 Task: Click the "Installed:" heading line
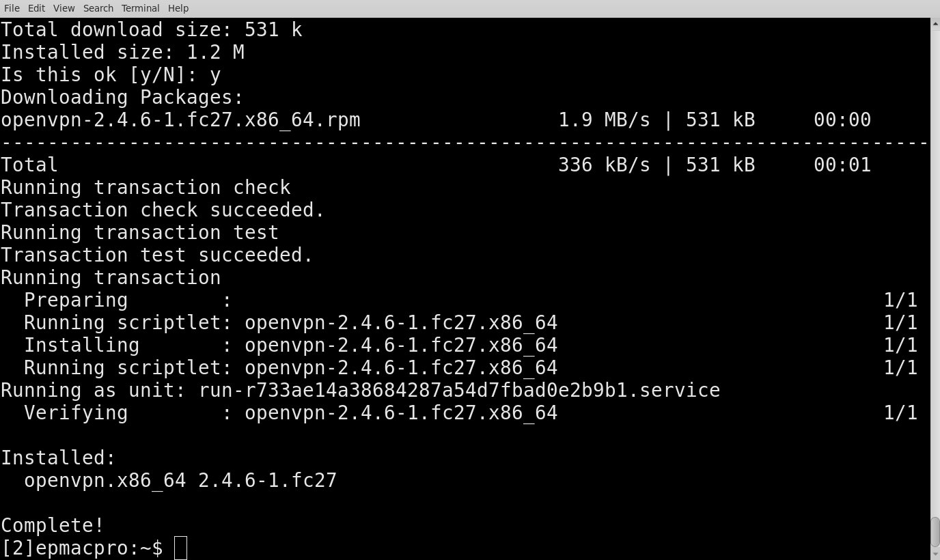58,458
